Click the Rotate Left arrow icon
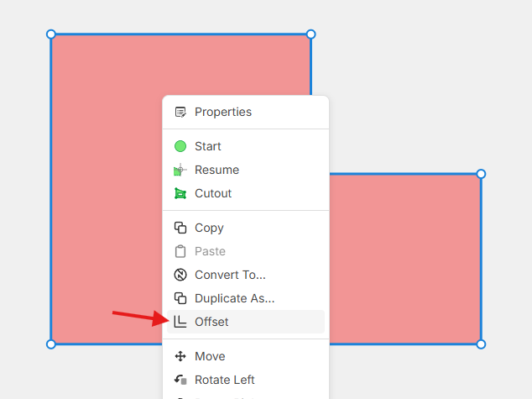This screenshot has height=399, width=532. (180, 380)
